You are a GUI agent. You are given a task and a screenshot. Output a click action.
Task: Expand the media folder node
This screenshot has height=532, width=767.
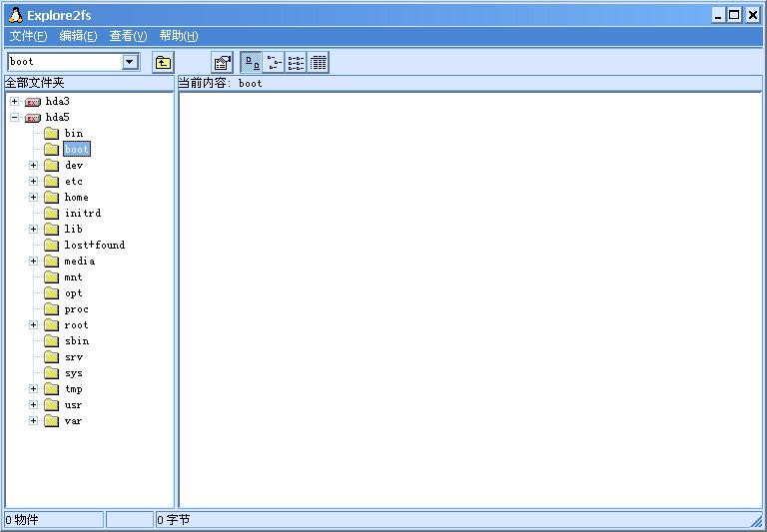[x=33, y=262]
